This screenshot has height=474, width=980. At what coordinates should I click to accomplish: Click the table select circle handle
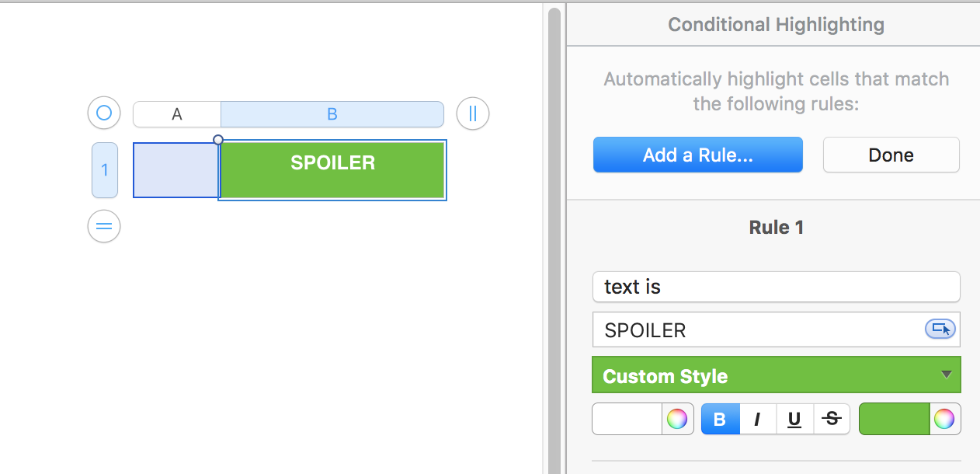(104, 113)
